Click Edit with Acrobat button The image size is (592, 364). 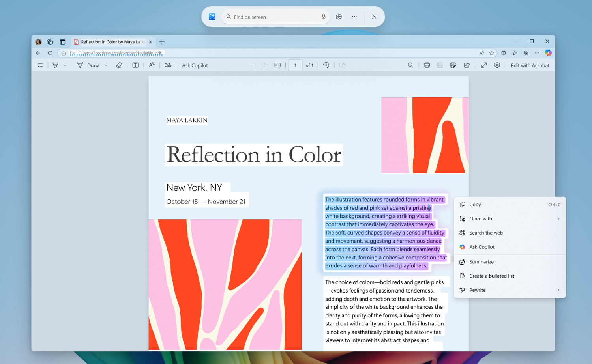[x=530, y=65]
